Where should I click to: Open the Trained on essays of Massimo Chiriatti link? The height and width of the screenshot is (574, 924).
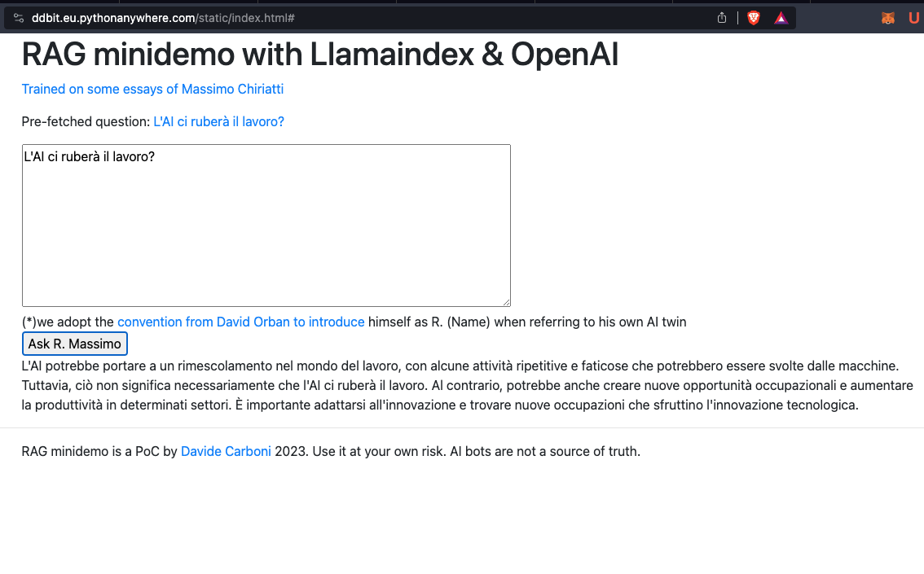(152, 89)
